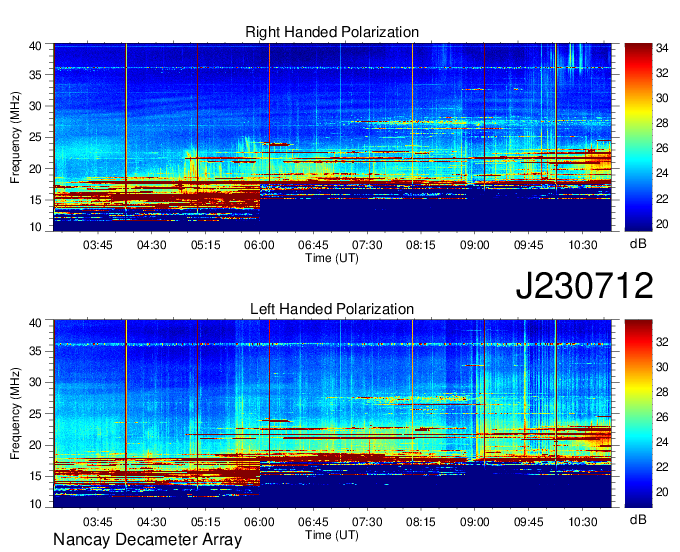Select the J230712 observation label
The height and width of the screenshot is (552, 680).
pos(584,286)
